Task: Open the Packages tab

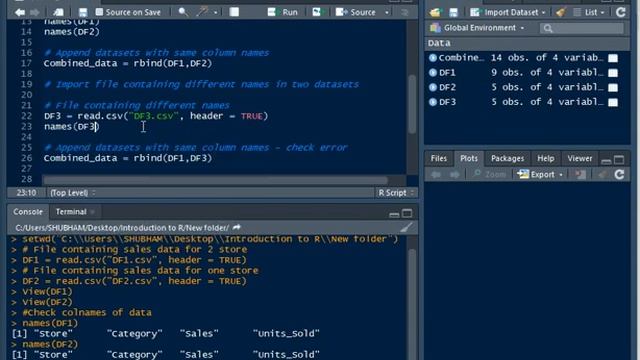Action: point(507,158)
